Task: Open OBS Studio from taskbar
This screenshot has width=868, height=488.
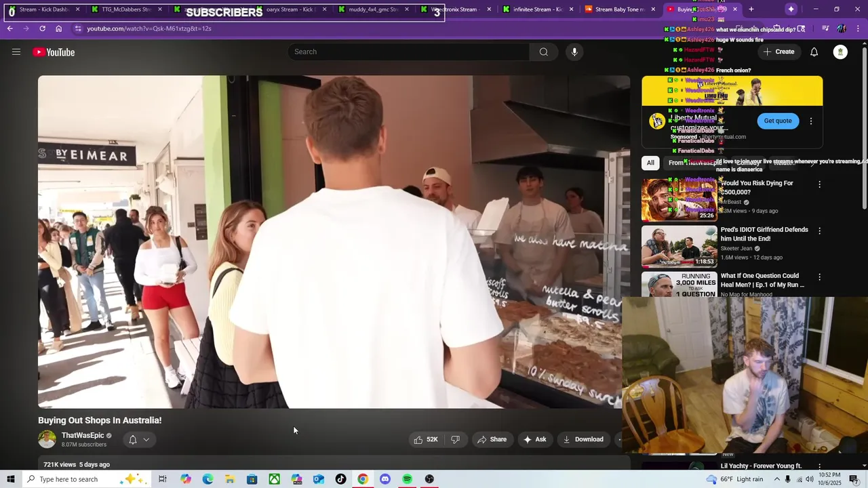Action: pyautogui.click(x=429, y=479)
